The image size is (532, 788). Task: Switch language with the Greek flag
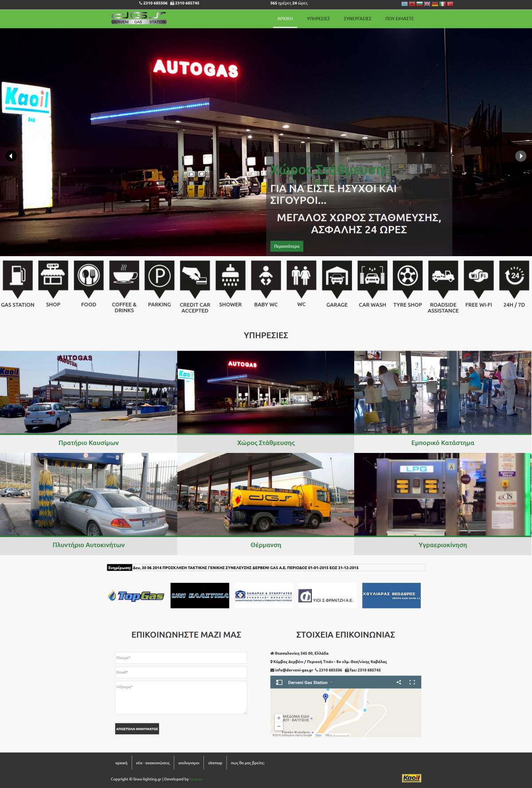[x=404, y=4]
